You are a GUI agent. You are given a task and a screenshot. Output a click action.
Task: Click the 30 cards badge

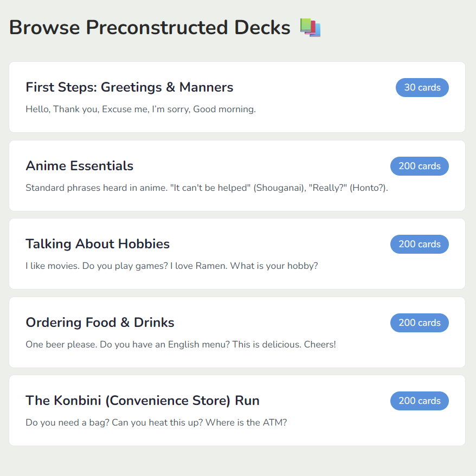tap(422, 87)
